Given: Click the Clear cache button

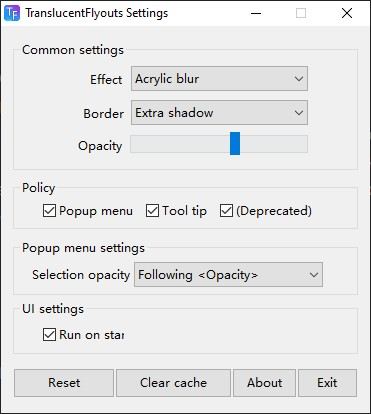Looking at the screenshot, I should (173, 383).
